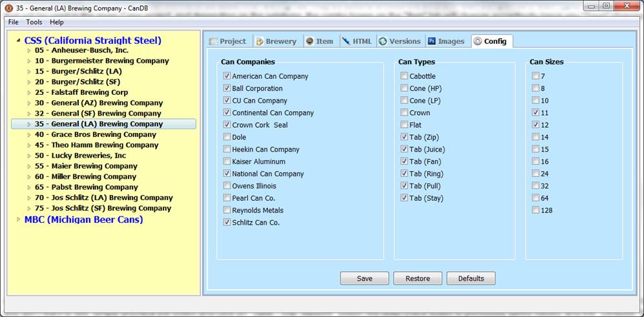The image size is (644, 317).
Task: Click the Brewery tab icon
Action: point(259,41)
